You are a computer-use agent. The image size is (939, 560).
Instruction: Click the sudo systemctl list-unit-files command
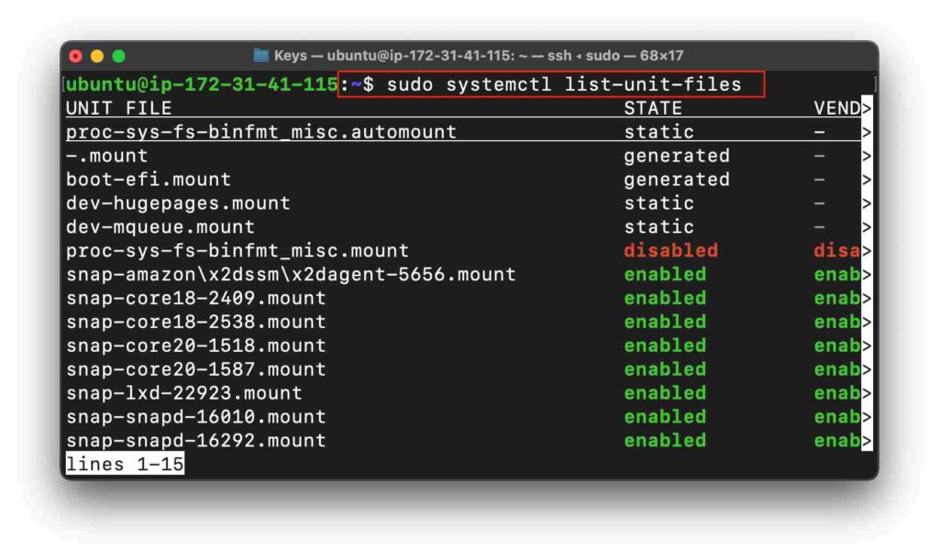(563, 85)
